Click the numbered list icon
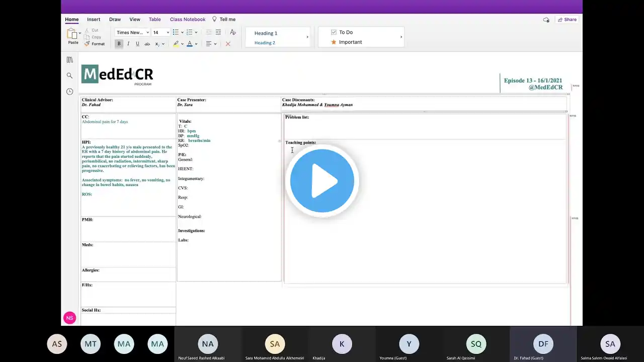The width and height of the screenshot is (644, 362). [189, 32]
